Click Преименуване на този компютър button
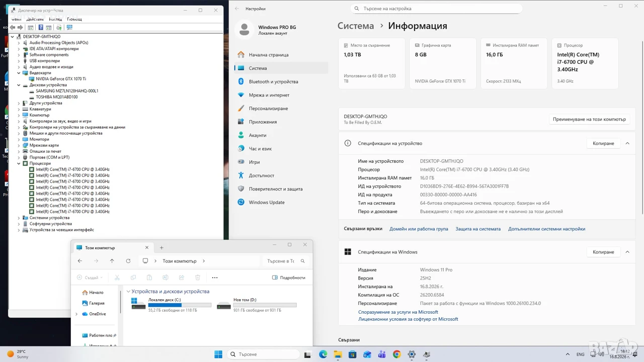This screenshot has width=644, height=362. [x=589, y=120]
